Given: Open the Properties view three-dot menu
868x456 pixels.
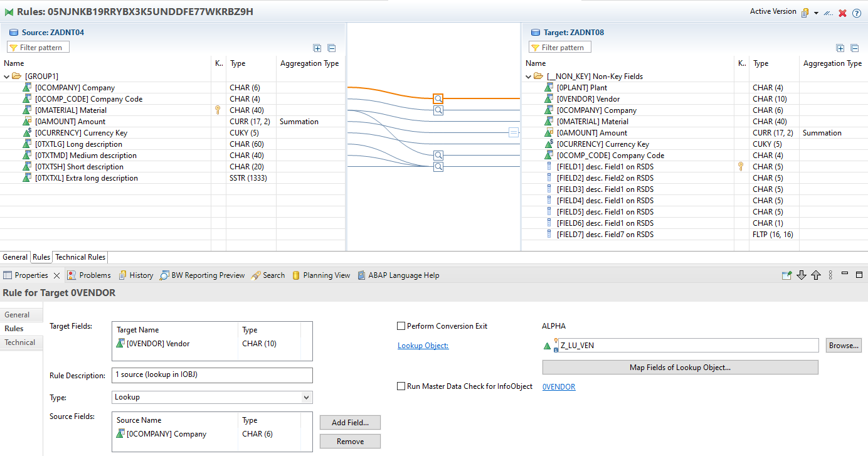Looking at the screenshot, I should tap(830, 275).
